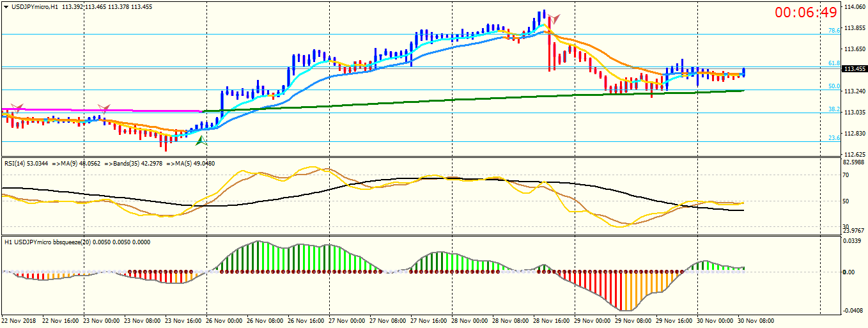The image size is (868, 328).
Task: Select the Fibonacci 78.6 level label
Action: (x=834, y=30)
